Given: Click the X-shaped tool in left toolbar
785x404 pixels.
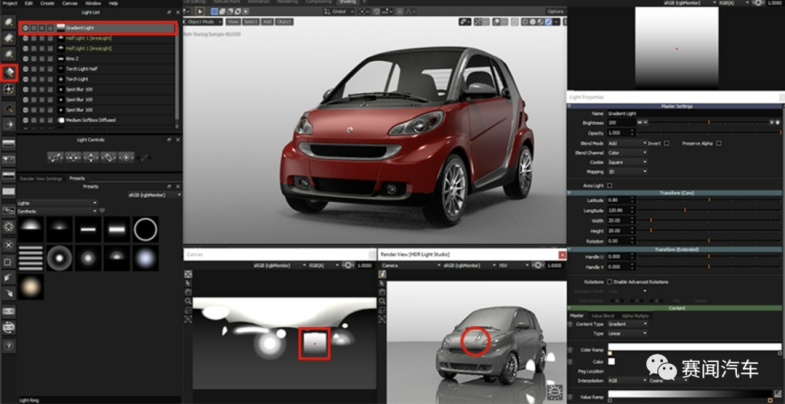Looking at the screenshot, I should [x=9, y=244].
